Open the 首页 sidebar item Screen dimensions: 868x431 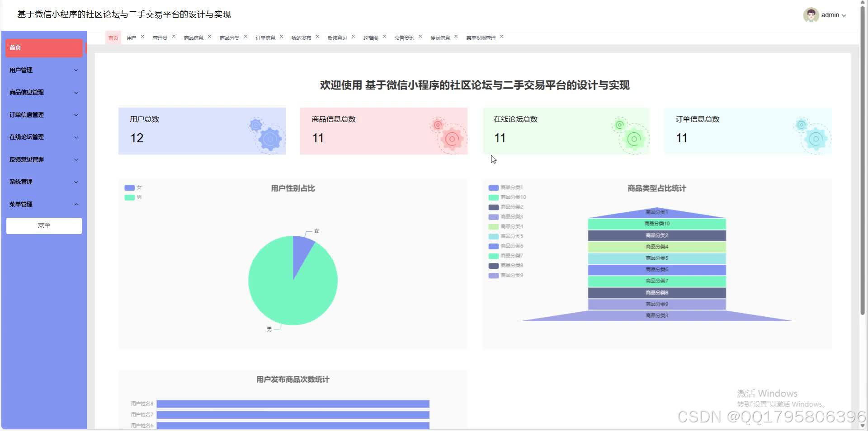coord(44,47)
